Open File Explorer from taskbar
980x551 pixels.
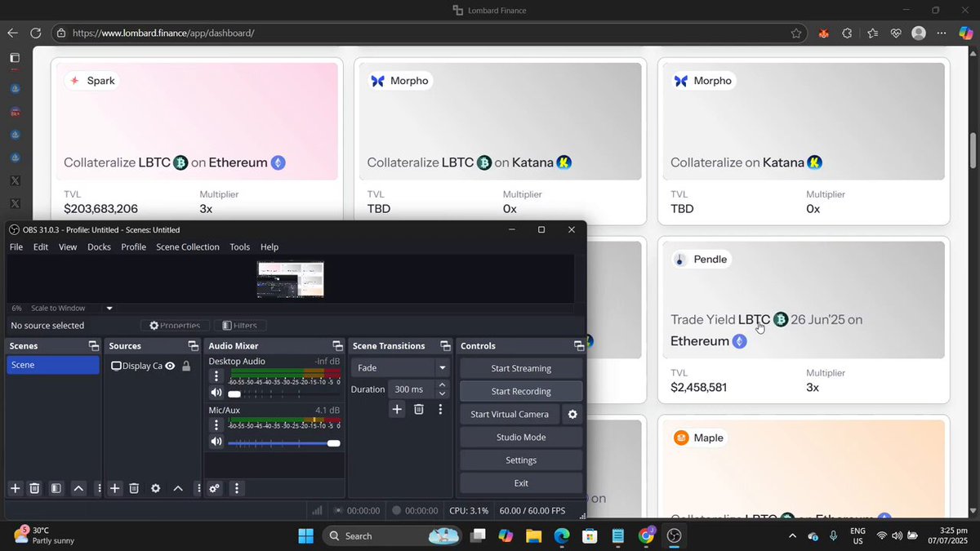tap(533, 536)
